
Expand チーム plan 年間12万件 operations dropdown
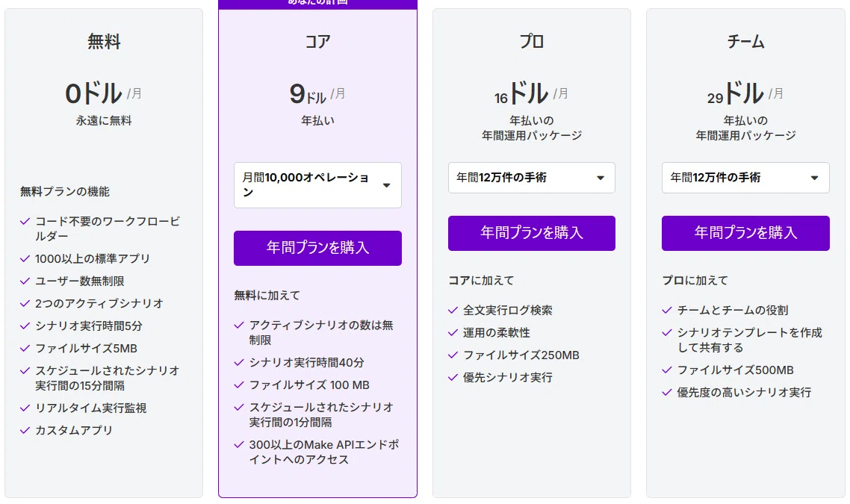745,177
